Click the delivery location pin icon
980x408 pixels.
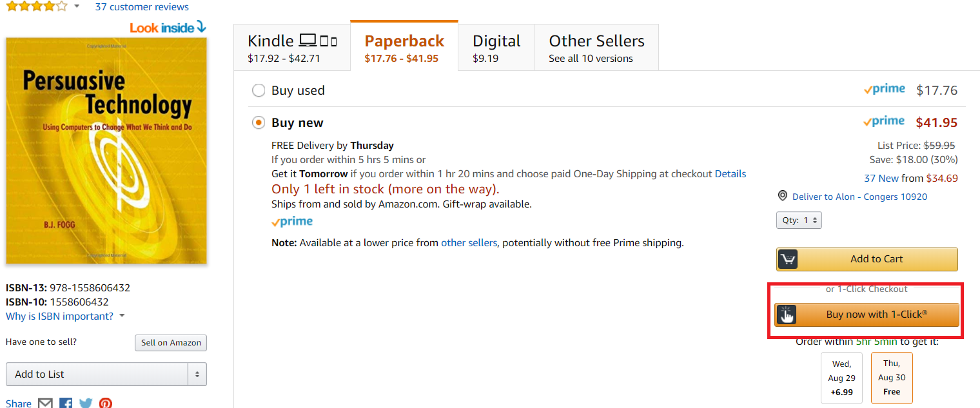[x=783, y=196]
